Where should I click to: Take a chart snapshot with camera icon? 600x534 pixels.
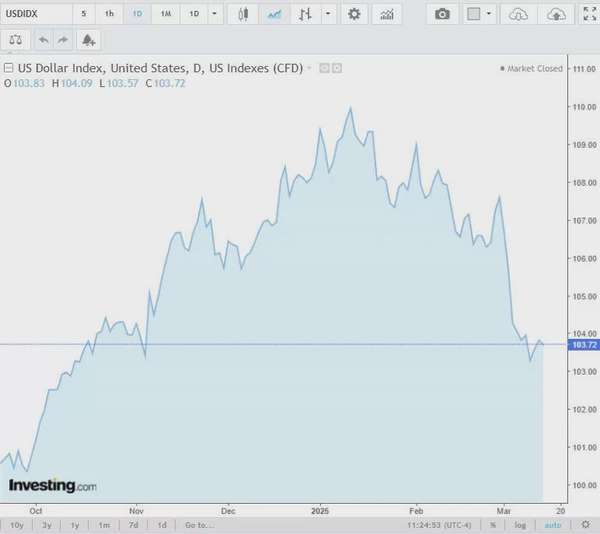pos(442,14)
